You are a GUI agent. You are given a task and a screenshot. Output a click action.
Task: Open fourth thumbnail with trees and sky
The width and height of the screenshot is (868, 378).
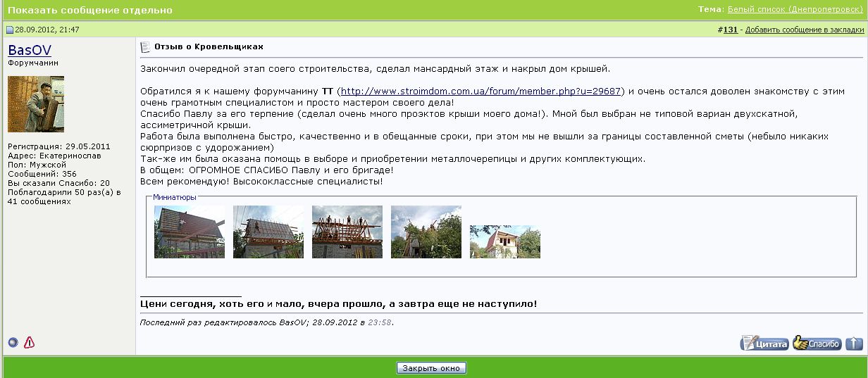[426, 232]
